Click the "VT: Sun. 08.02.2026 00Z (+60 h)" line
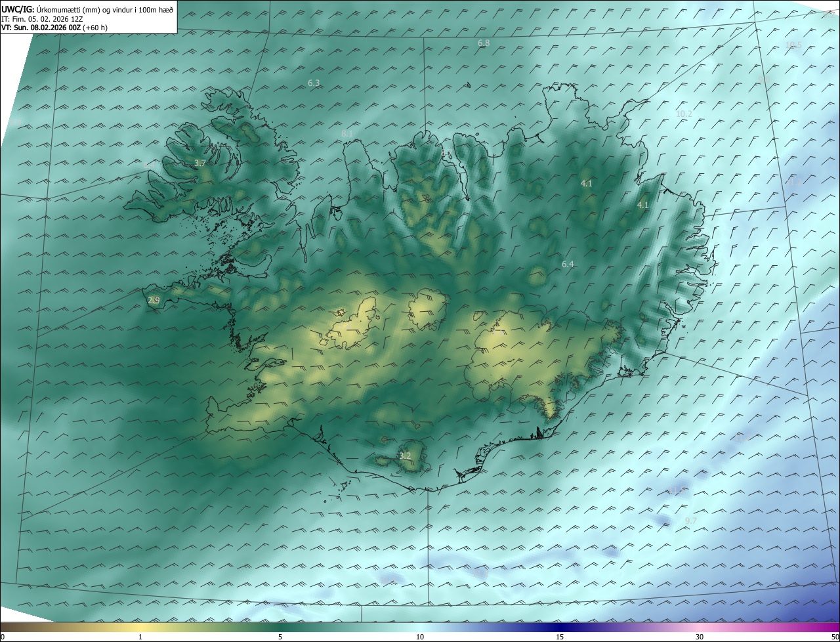The height and width of the screenshot is (642, 840). pyautogui.click(x=54, y=28)
